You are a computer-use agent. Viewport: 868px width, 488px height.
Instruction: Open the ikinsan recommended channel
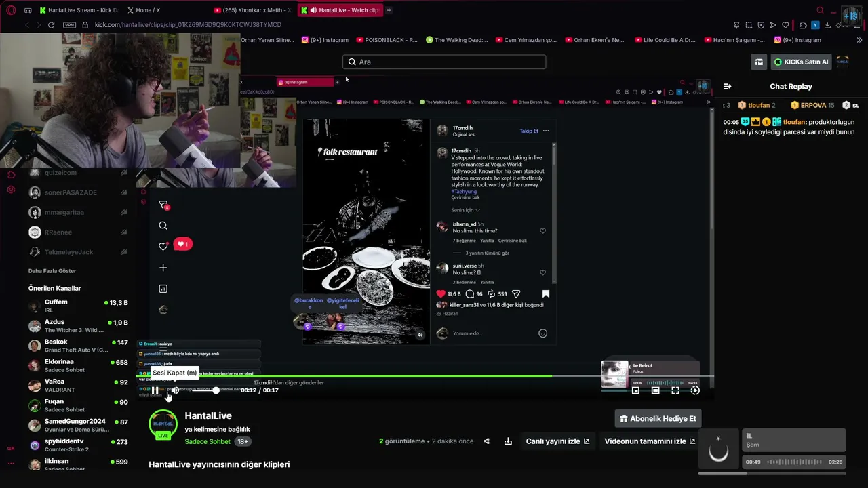coord(78,464)
